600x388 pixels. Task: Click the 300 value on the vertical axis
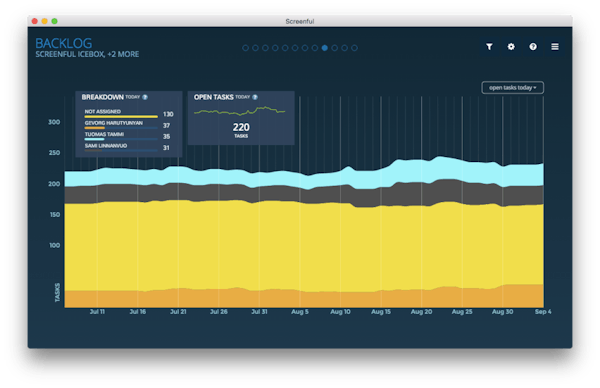tap(54, 122)
